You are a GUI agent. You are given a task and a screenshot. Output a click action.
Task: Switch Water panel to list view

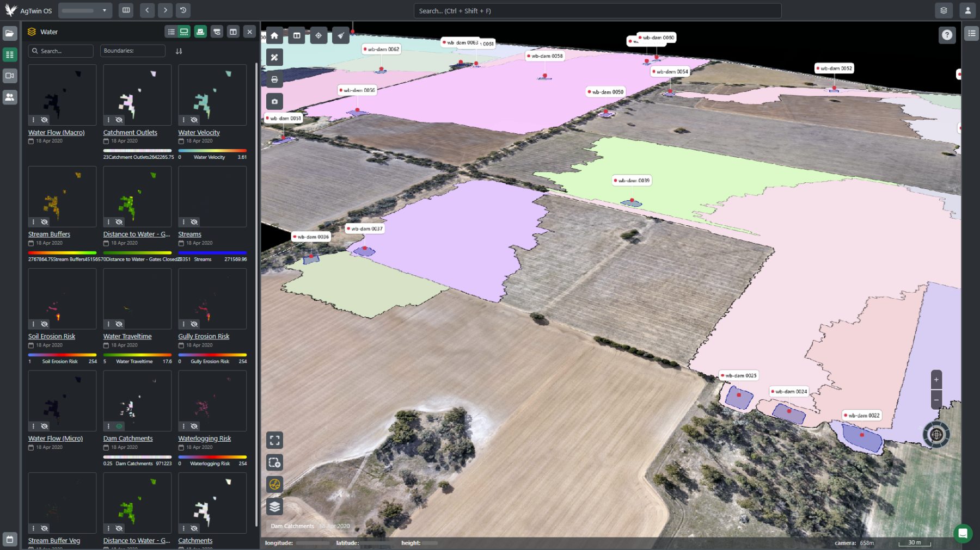(171, 32)
